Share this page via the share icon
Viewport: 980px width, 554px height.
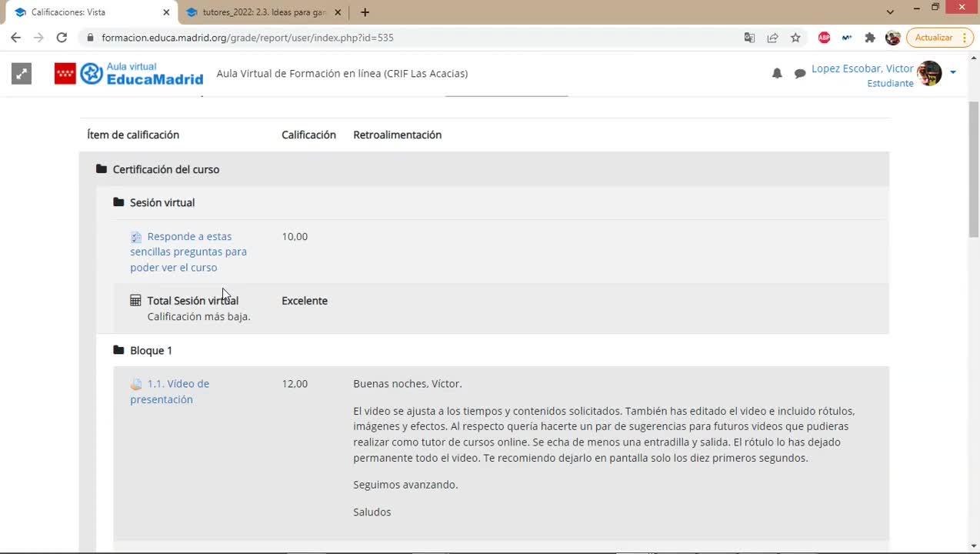772,37
